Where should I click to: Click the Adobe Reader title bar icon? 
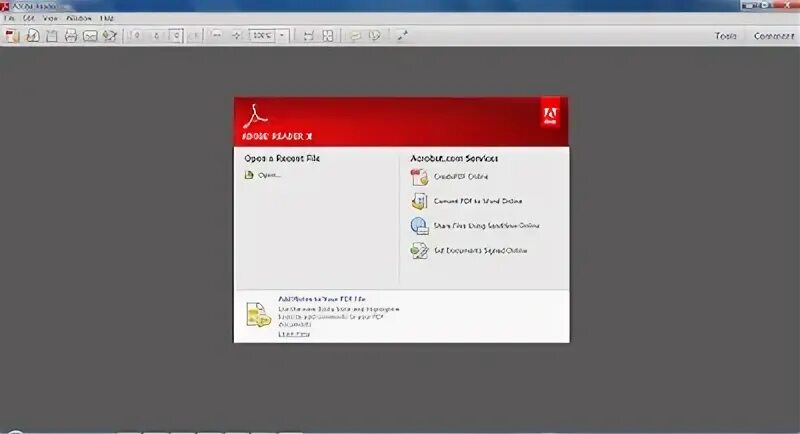point(6,6)
